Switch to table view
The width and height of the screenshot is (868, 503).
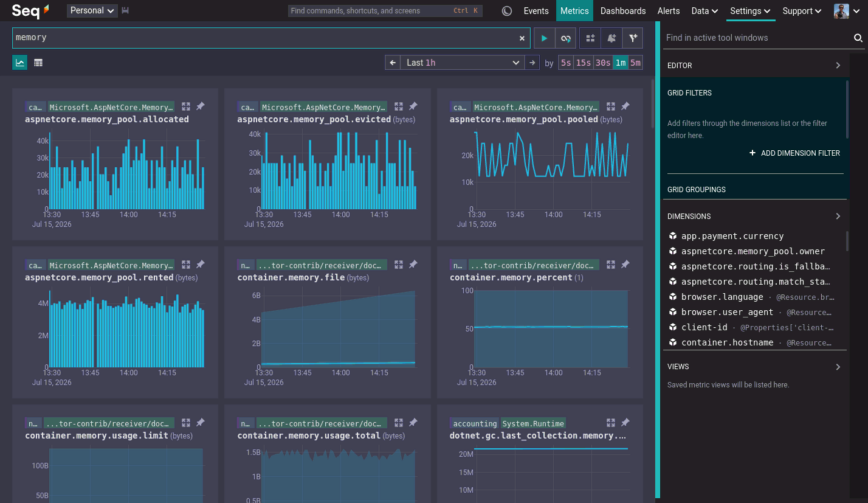pyautogui.click(x=38, y=63)
